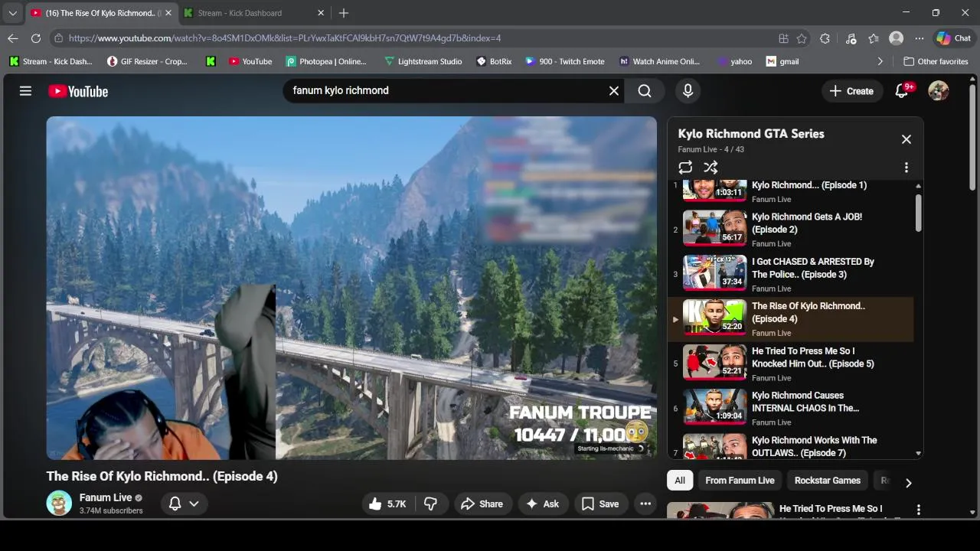The height and width of the screenshot is (551, 980).
Task: Open the YouTube guide hamburger menu
Action: point(25,91)
